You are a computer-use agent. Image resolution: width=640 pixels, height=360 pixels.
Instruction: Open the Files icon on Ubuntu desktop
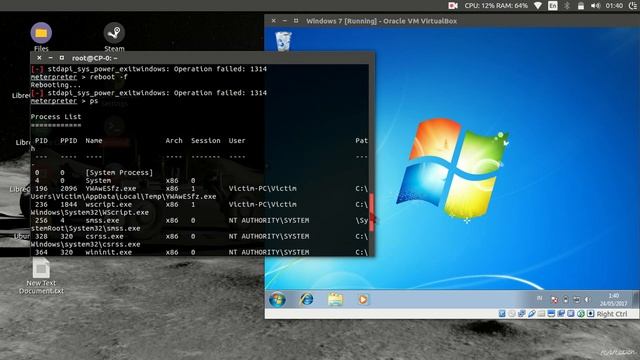pos(41,33)
